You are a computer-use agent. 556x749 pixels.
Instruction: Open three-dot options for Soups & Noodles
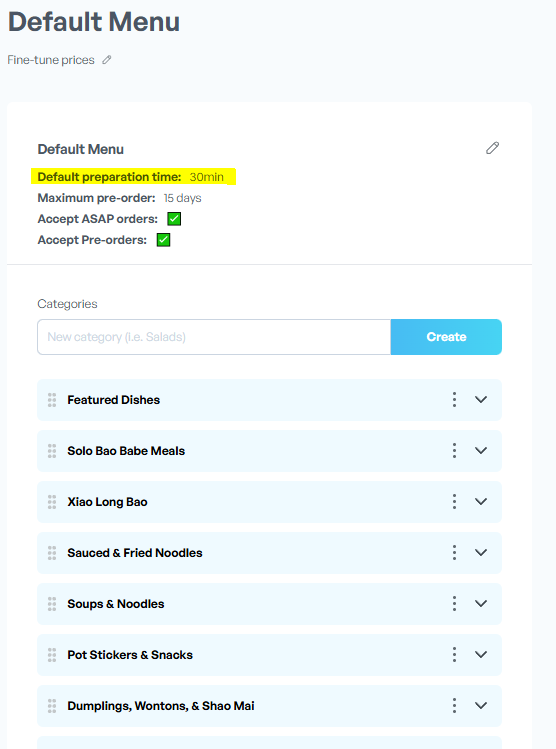454,603
